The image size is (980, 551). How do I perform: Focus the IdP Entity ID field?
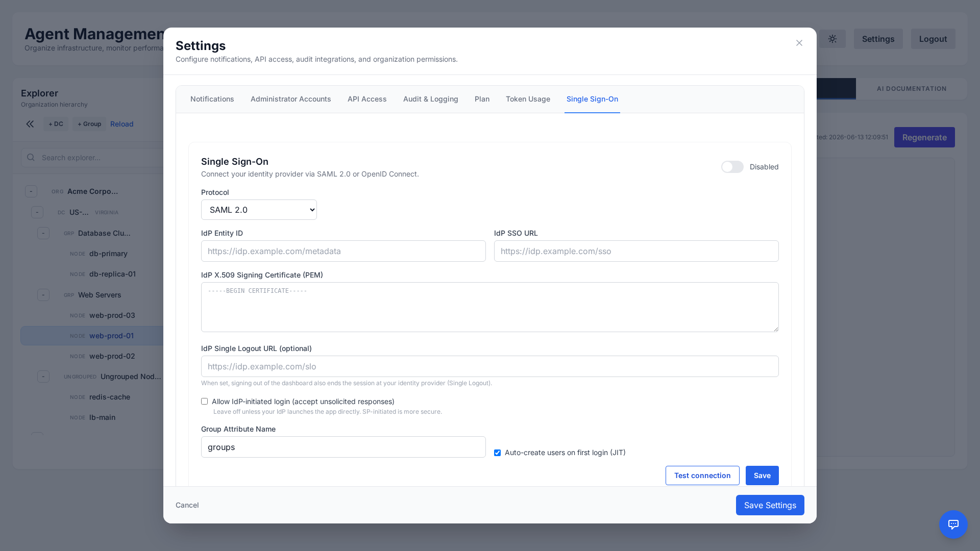tap(344, 251)
